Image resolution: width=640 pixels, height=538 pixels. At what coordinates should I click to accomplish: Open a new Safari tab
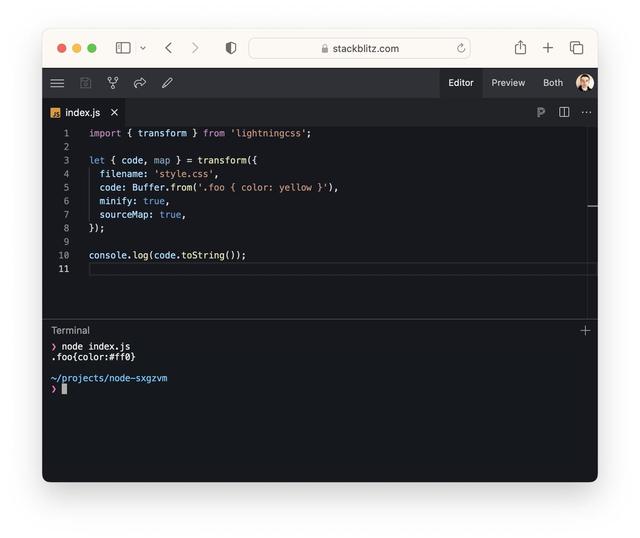pyautogui.click(x=548, y=48)
